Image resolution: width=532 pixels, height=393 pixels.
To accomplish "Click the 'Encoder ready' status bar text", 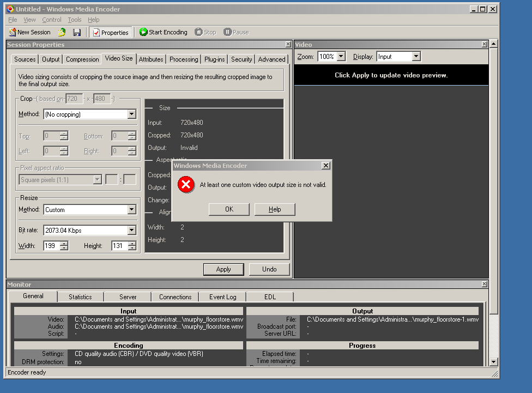I will click(x=27, y=372).
